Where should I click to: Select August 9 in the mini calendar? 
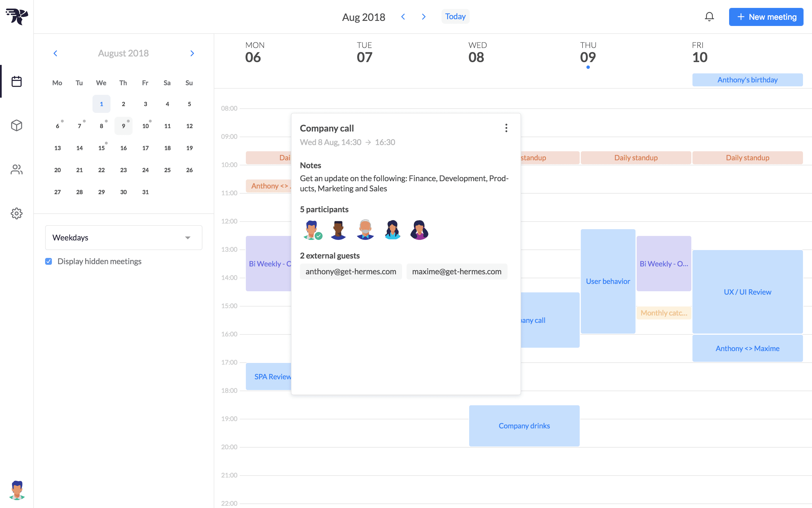pyautogui.click(x=123, y=126)
